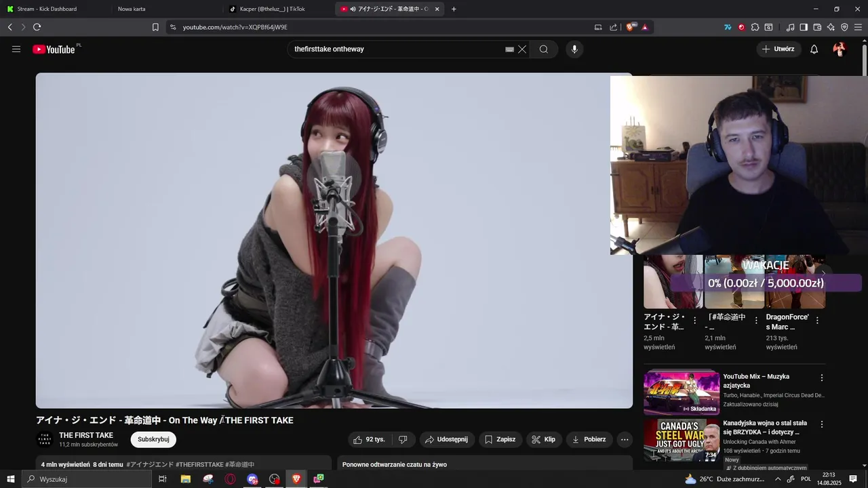The height and width of the screenshot is (488, 868).
Task: Clear the YouTube search box with X
Action: [x=522, y=49]
